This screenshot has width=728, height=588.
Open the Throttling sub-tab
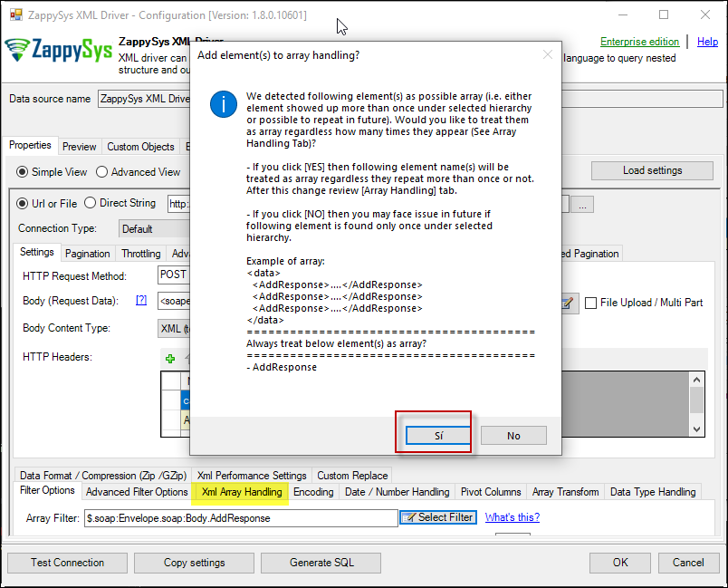coord(140,254)
